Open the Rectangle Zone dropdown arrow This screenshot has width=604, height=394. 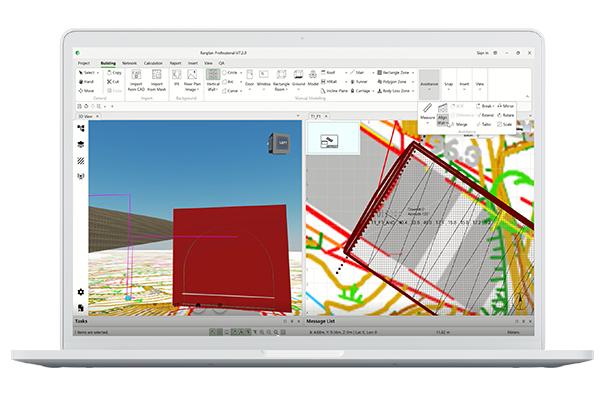pos(413,72)
